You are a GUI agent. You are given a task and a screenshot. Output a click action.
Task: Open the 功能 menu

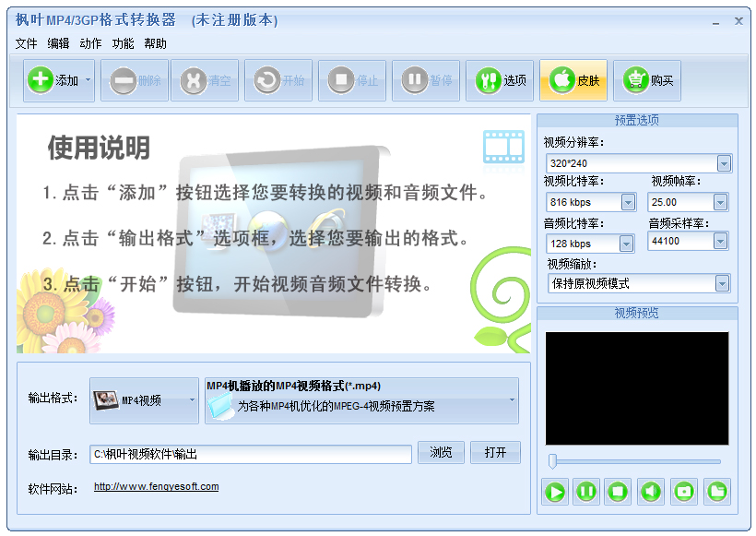pos(123,44)
